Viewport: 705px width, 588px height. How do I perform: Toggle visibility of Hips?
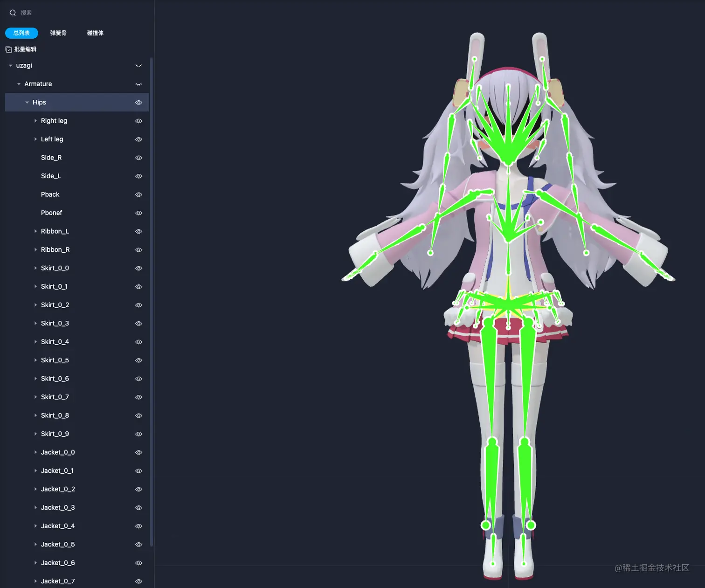138,103
